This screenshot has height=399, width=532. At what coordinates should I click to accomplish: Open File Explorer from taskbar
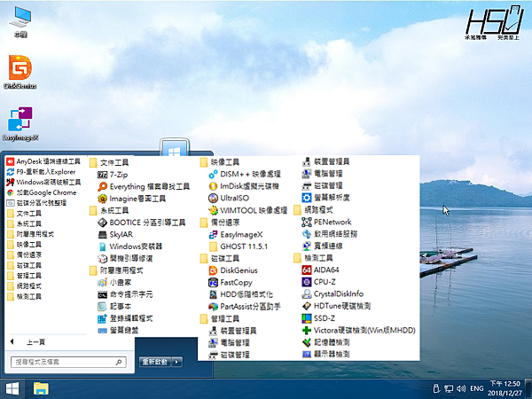pos(41,389)
